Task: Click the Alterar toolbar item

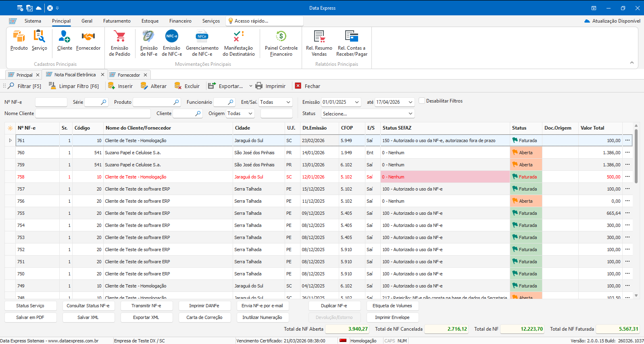Action: click(x=153, y=86)
